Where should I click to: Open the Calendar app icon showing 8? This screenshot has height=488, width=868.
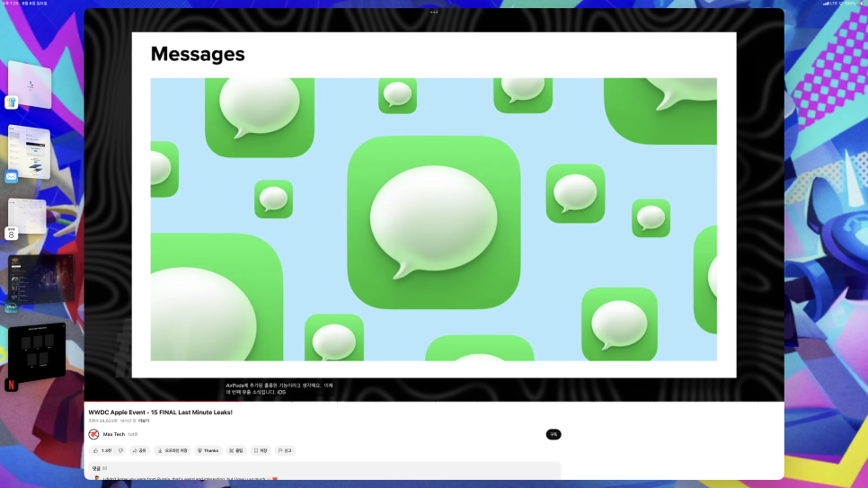11,234
